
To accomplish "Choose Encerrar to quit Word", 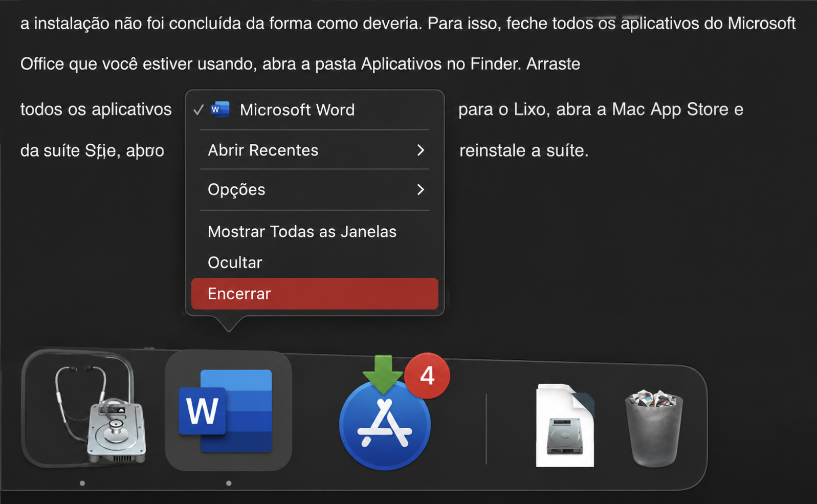I will [314, 294].
